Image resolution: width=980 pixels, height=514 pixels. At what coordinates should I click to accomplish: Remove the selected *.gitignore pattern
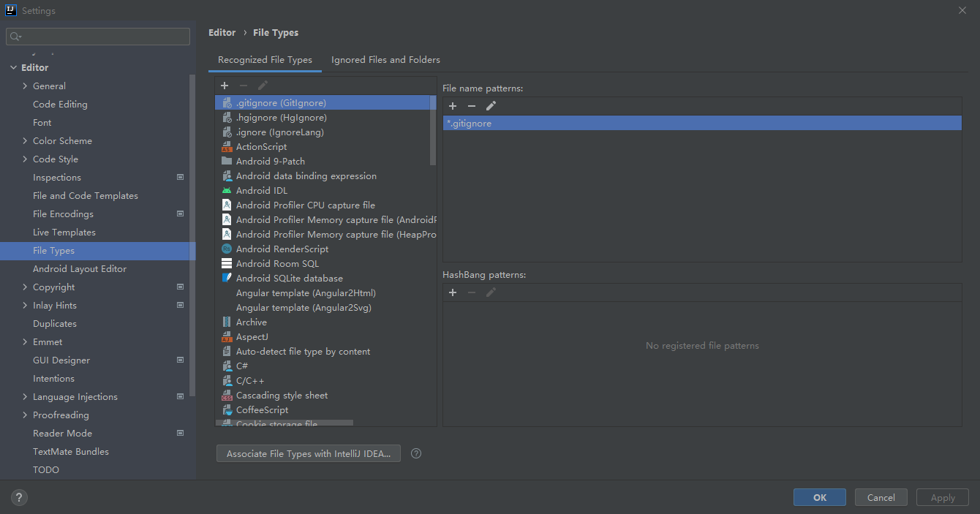[472, 106]
